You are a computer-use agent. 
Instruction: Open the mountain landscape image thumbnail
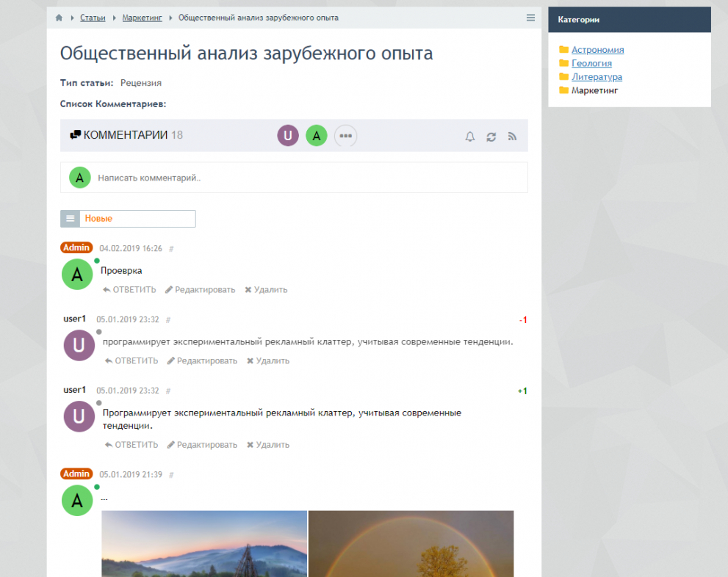tap(204, 544)
